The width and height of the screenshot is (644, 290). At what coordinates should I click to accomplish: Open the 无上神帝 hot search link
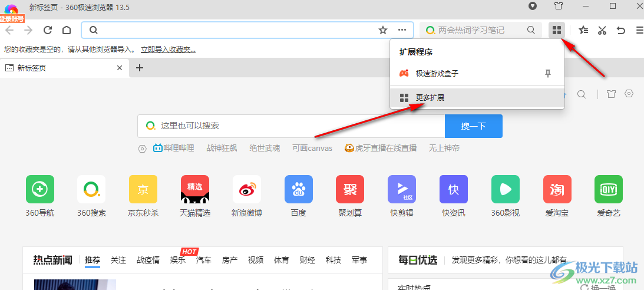(x=444, y=149)
